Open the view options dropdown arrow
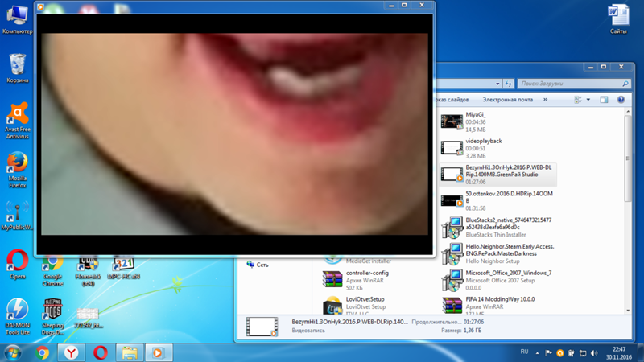 [x=588, y=100]
